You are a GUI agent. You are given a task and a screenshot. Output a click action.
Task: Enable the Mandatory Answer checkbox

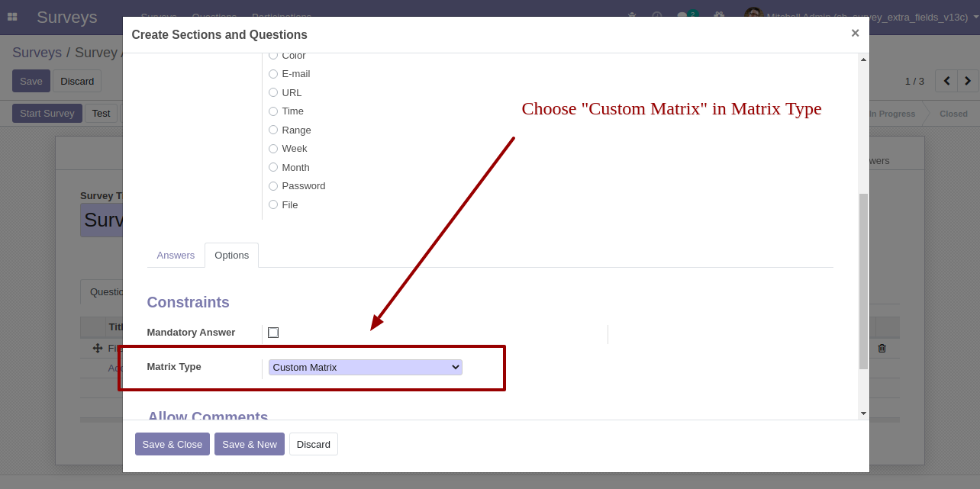point(273,333)
